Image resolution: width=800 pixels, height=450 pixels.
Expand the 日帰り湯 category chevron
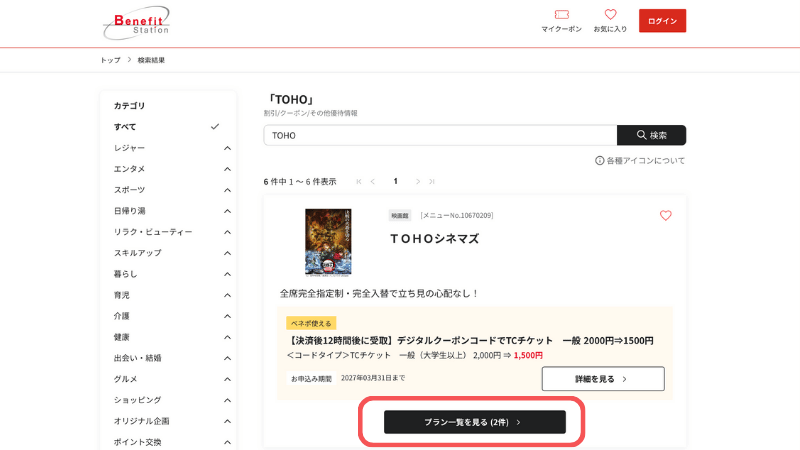tap(228, 211)
